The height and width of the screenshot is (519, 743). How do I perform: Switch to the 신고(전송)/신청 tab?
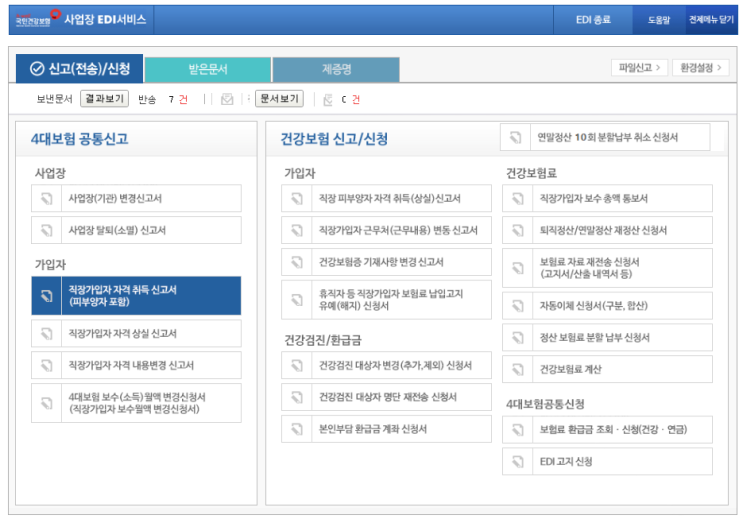pos(80,69)
